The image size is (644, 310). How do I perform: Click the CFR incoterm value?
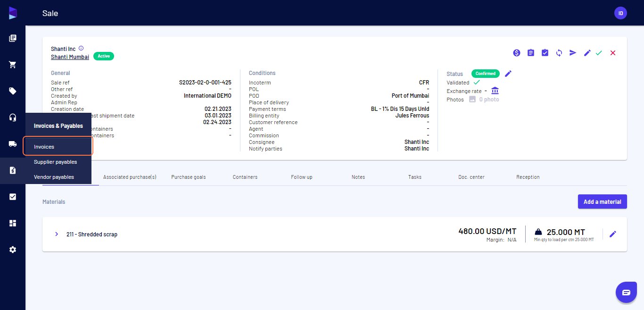[424, 83]
